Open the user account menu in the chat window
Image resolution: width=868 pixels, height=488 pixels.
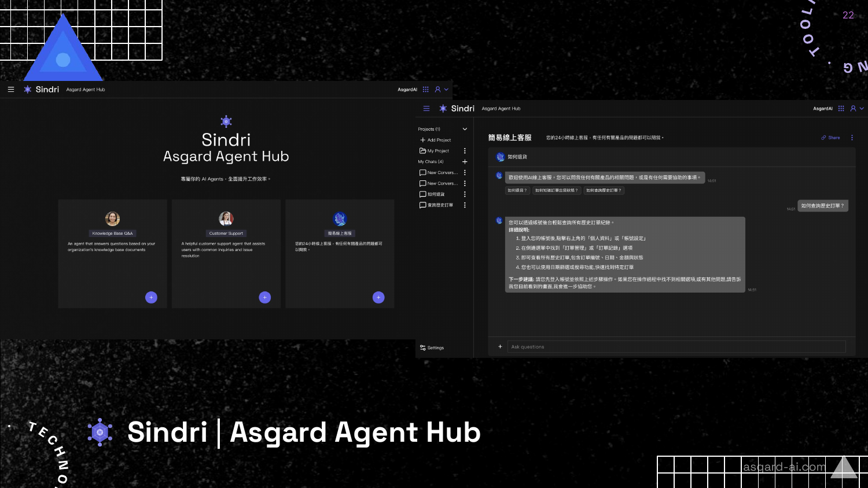[x=857, y=109]
